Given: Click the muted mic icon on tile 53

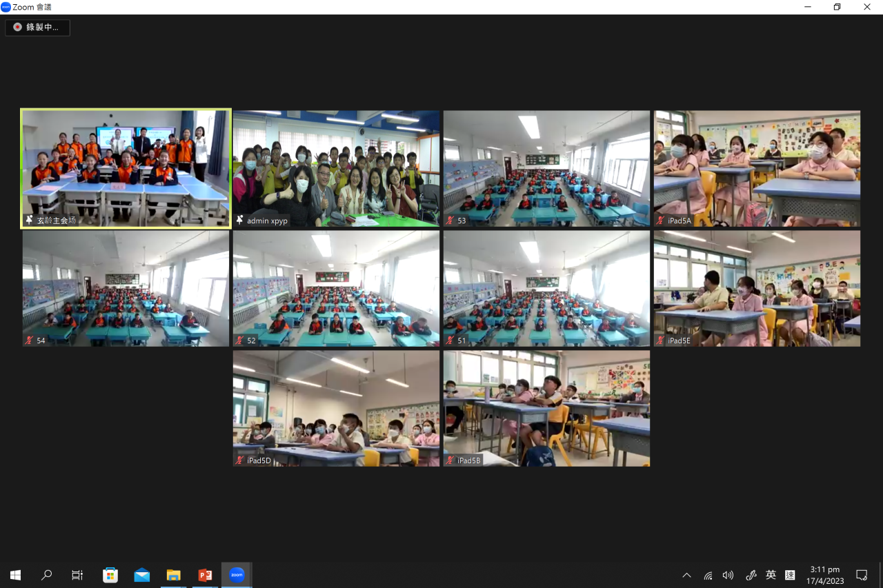Looking at the screenshot, I should 450,221.
